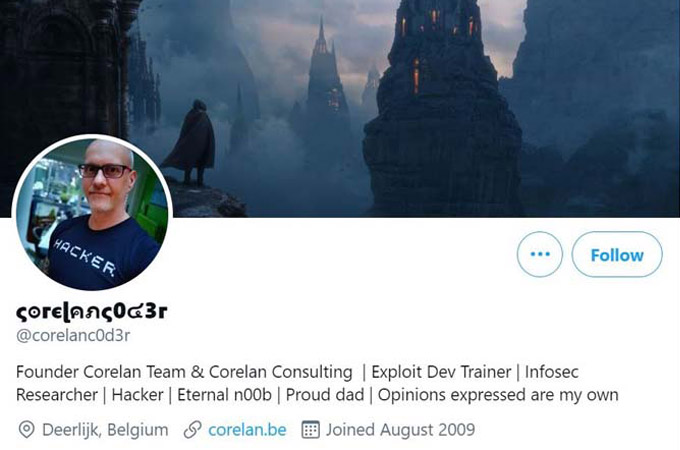The image size is (680, 450).
Task: Click "Proud dad" in the bio
Action: click(325, 395)
